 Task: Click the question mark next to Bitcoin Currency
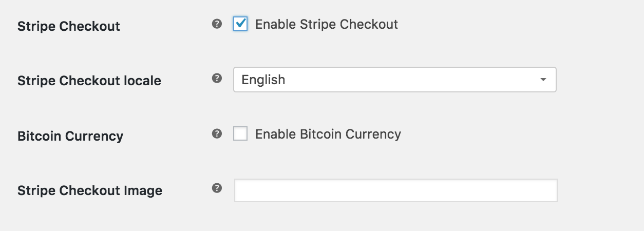click(217, 133)
